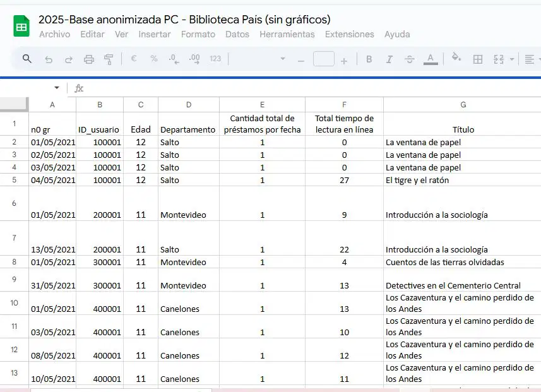
Task: Redo the last action
Action: coord(69,59)
